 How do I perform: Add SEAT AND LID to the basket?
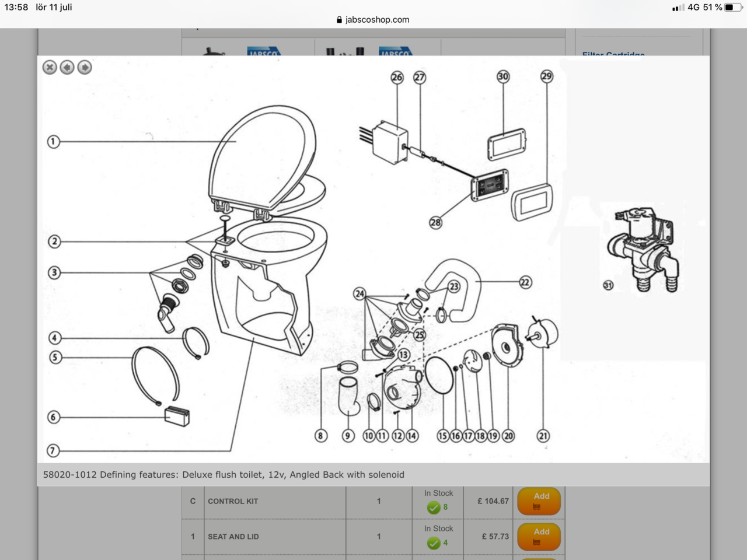click(x=539, y=537)
